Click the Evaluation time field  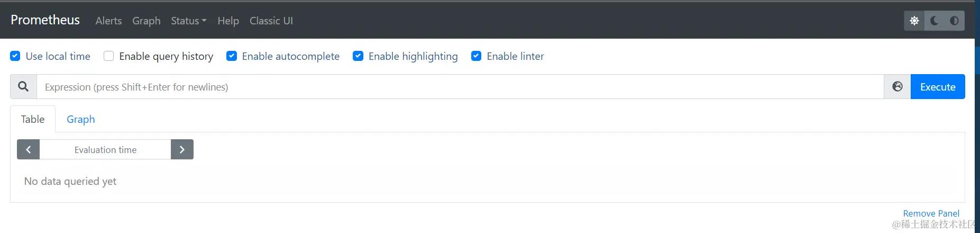(105, 150)
